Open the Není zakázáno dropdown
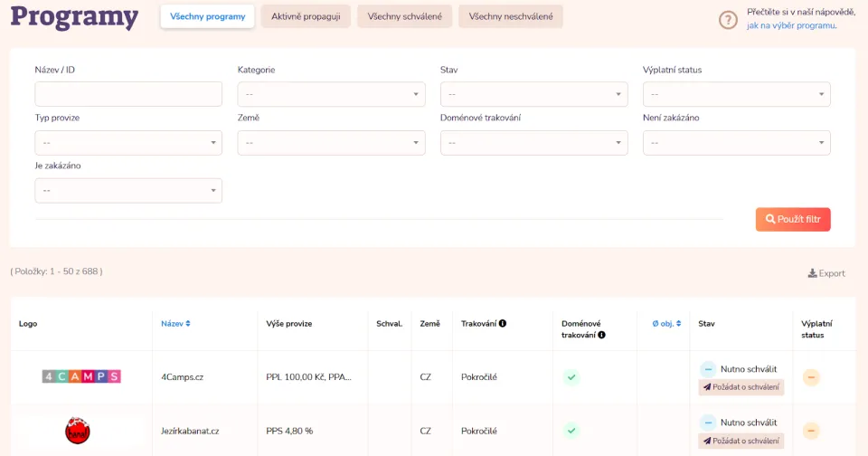 [736, 143]
